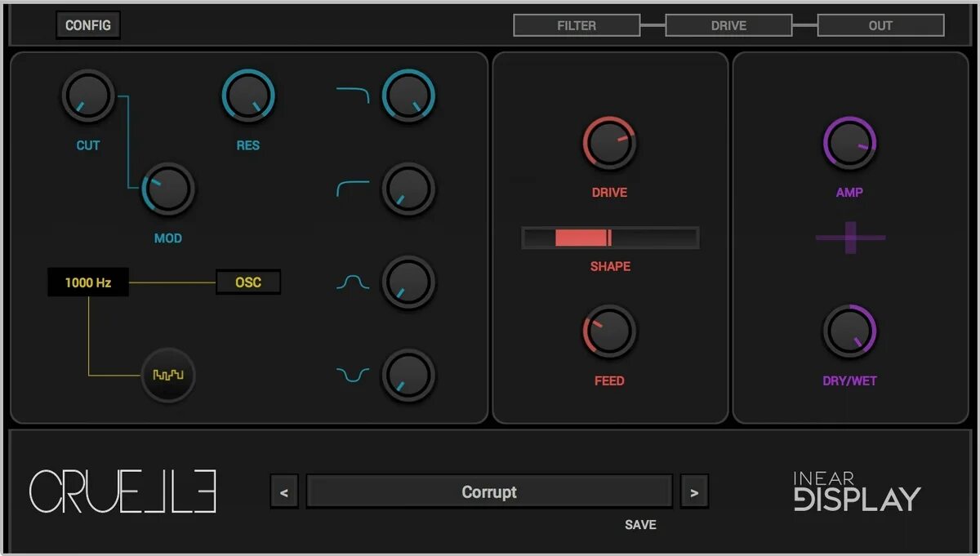
Task: Click the purple plus cross icon
Action: click(x=850, y=238)
